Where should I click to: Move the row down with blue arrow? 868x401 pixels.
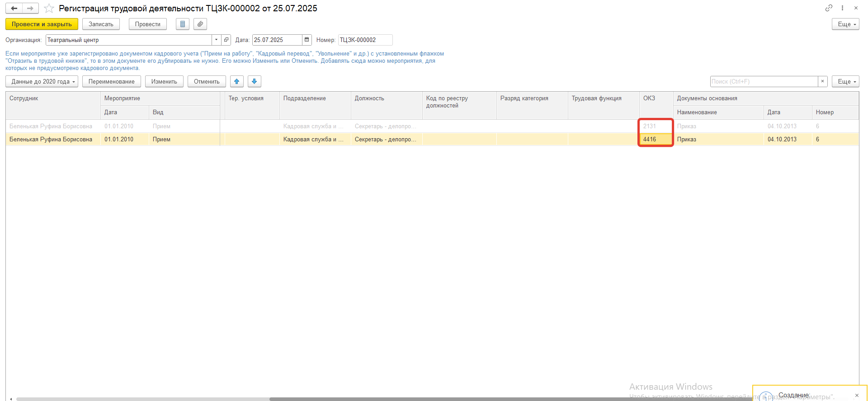[255, 81]
